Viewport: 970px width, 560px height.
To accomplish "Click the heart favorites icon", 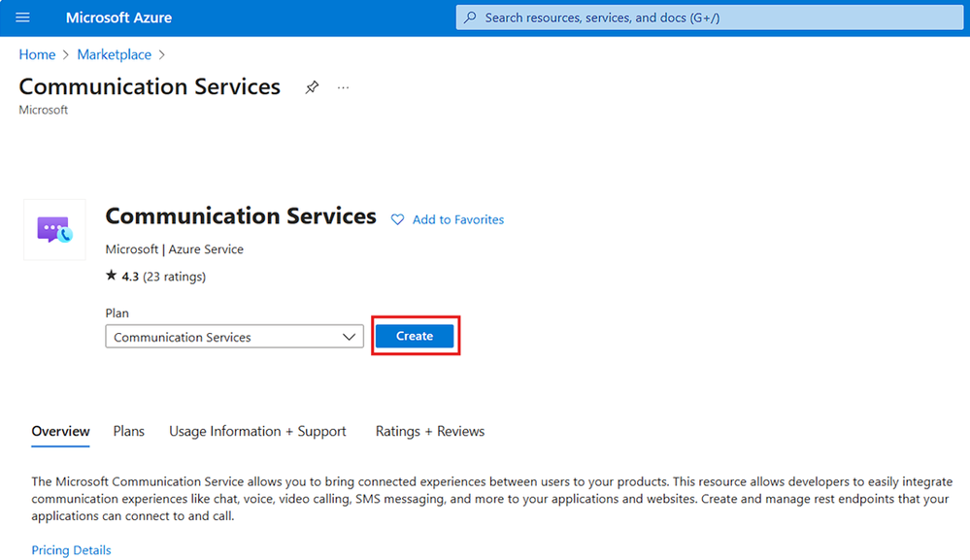I will tap(397, 219).
